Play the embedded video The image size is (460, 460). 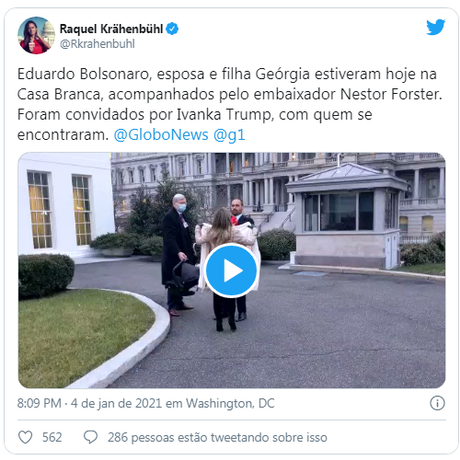click(x=230, y=270)
